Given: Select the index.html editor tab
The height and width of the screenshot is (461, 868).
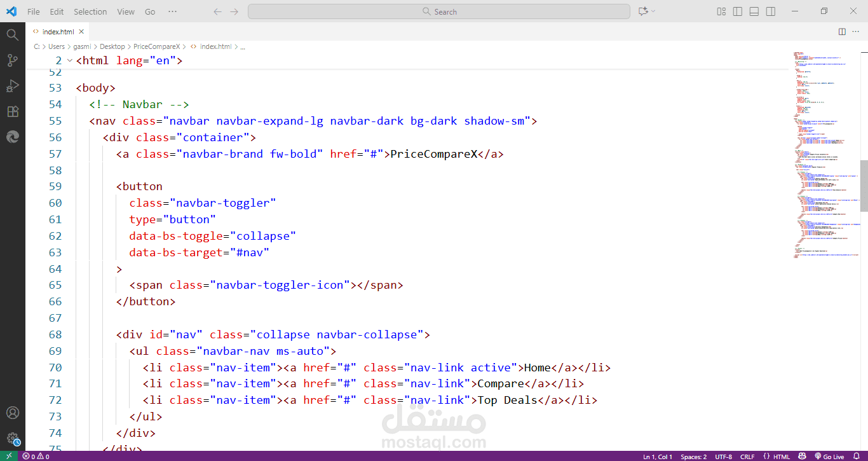Looking at the screenshot, I should pyautogui.click(x=58, y=31).
